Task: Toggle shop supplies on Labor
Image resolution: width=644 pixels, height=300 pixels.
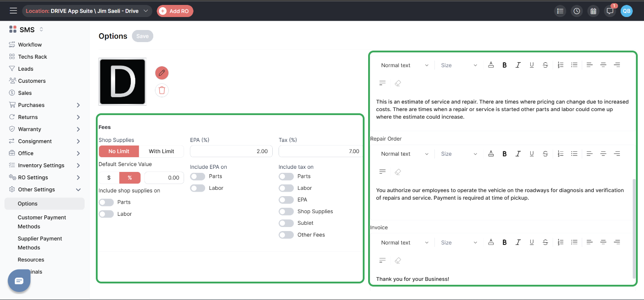Action: (106, 214)
